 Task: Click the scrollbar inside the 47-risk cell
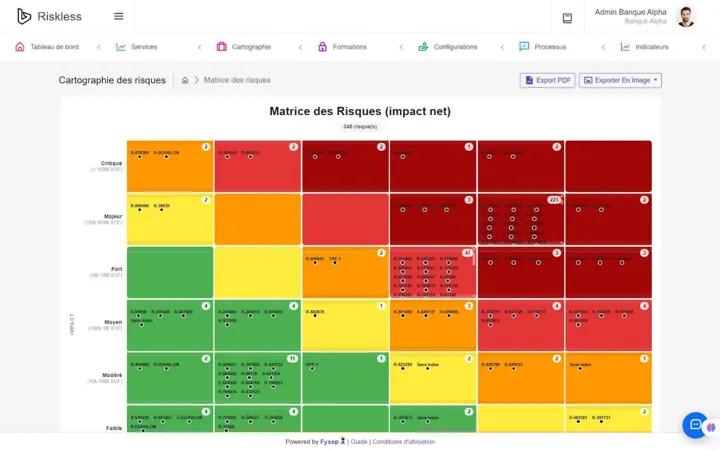coord(474,272)
